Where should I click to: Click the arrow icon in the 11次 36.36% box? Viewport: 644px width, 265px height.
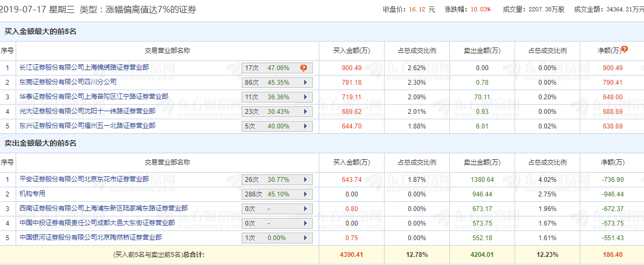point(305,97)
